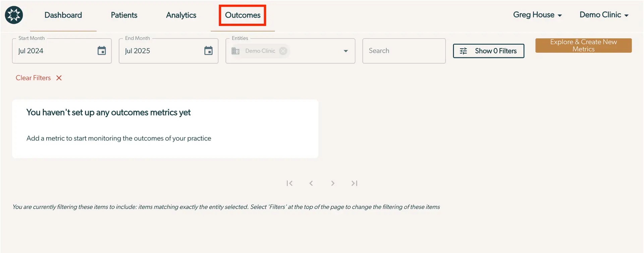The width and height of the screenshot is (644, 253).
Task: Select the Outcomes tab
Action: 243,15
